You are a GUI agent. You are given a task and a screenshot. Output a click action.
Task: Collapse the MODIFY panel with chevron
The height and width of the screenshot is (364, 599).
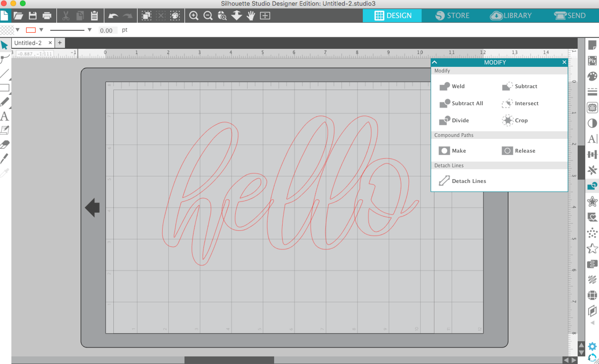[x=434, y=62]
